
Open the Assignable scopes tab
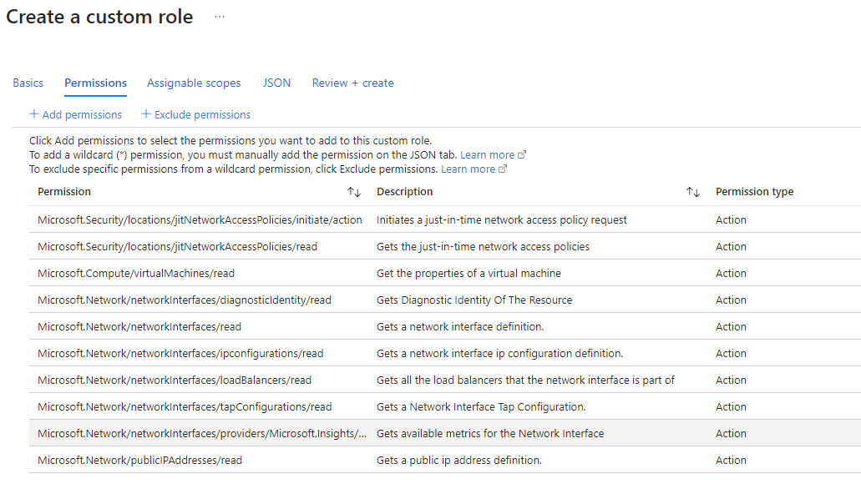tap(194, 83)
